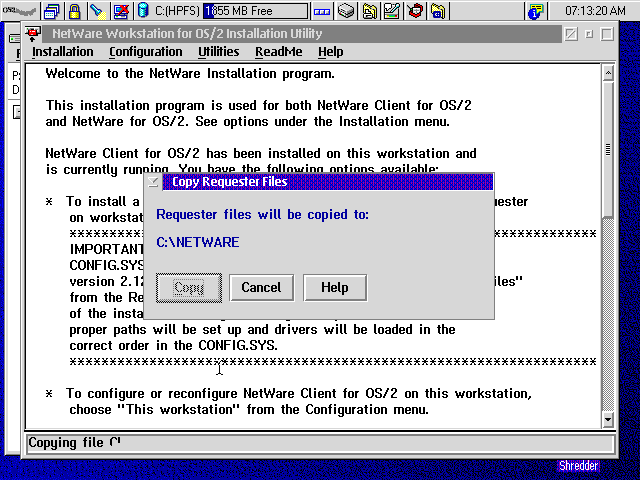Open the Installation menu
The width and height of the screenshot is (640, 480).
coord(62,52)
